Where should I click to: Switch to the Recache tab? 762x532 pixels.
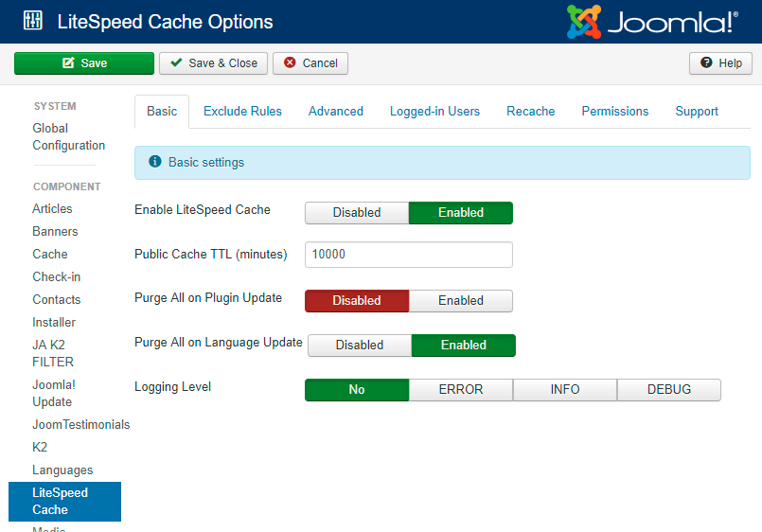coord(531,112)
